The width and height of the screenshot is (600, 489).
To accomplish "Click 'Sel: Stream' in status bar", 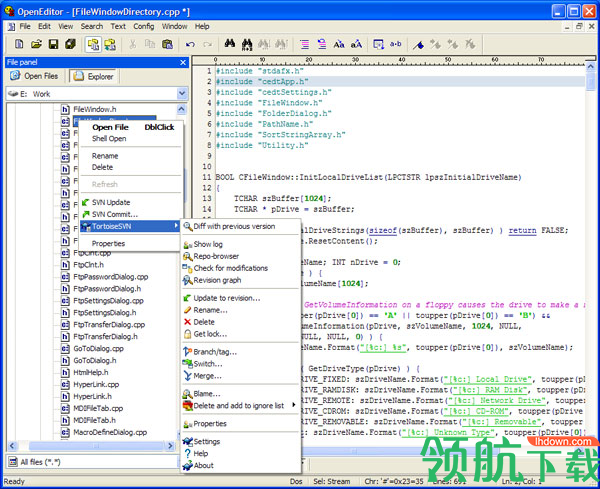I will 331,481.
